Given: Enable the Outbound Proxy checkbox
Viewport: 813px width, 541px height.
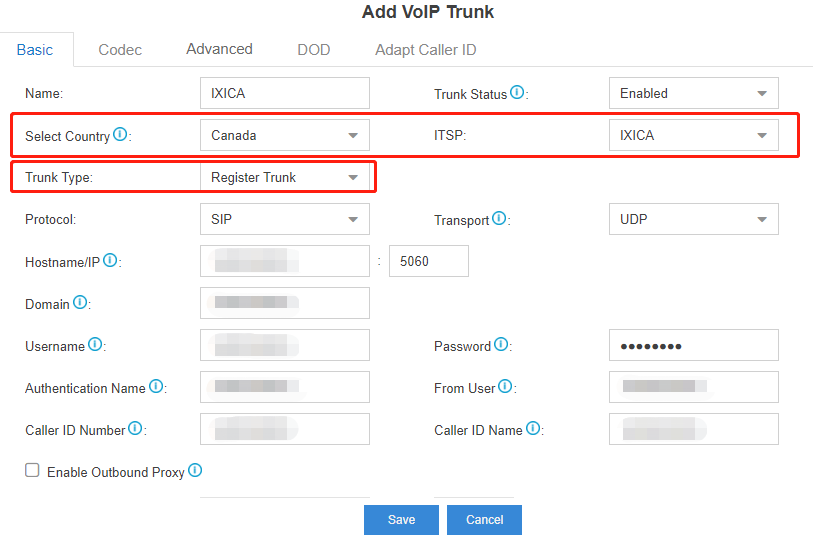Looking at the screenshot, I should (x=32, y=470).
